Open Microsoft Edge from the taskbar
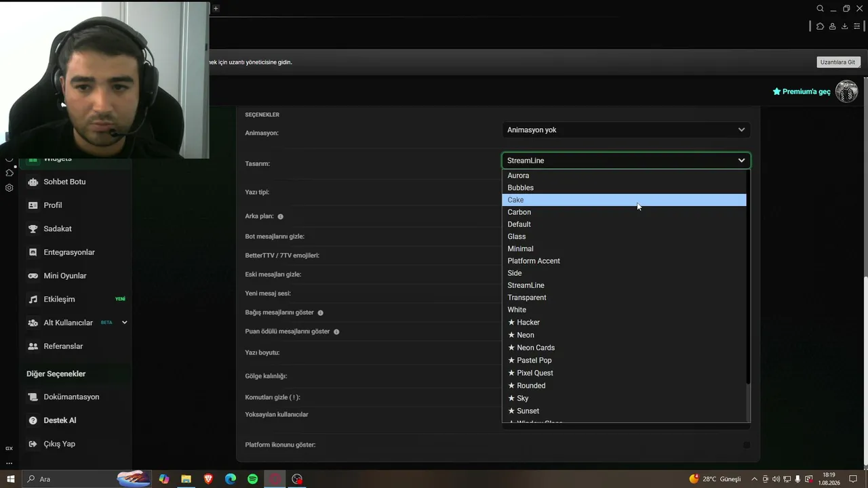This screenshot has height=488, width=868. tap(231, 479)
